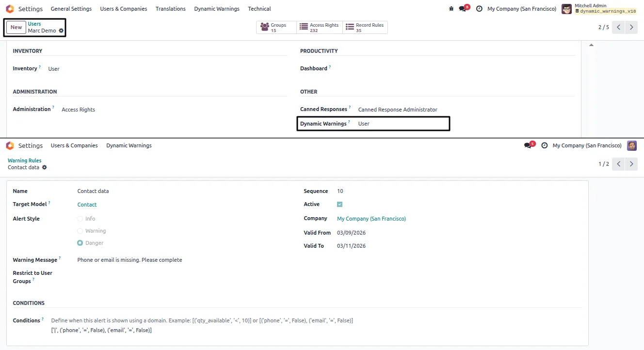Open the Technical menu
644x350 pixels.
(259, 9)
